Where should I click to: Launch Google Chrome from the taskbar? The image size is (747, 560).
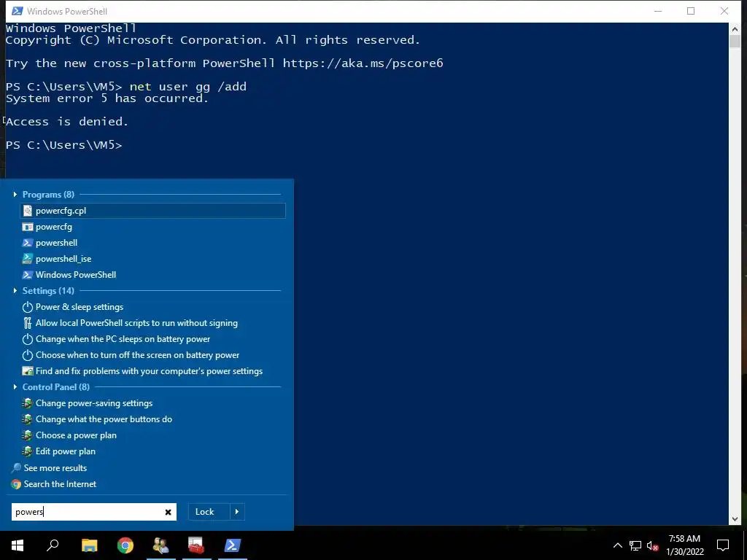point(125,545)
